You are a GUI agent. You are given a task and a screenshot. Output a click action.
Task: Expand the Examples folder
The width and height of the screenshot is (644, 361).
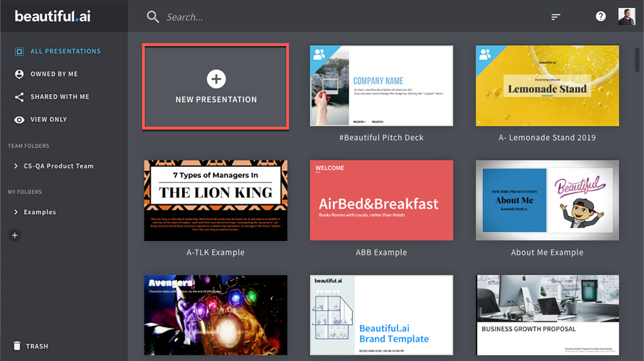click(16, 212)
